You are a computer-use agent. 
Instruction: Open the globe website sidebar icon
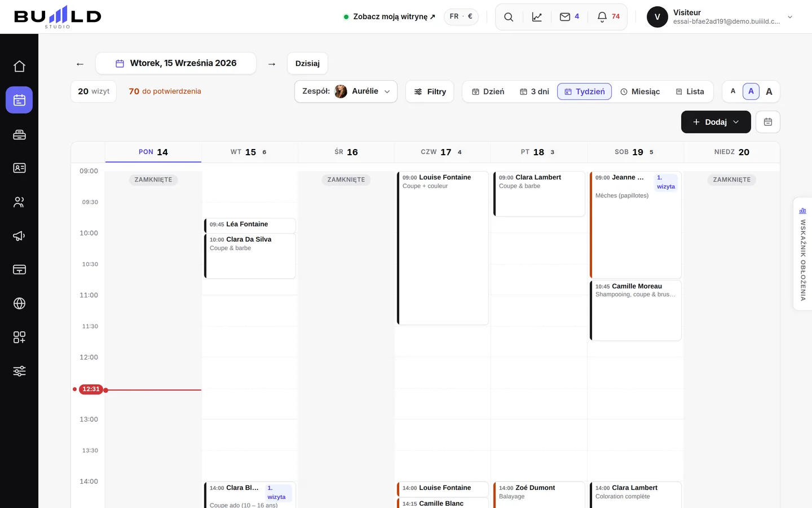tap(19, 303)
